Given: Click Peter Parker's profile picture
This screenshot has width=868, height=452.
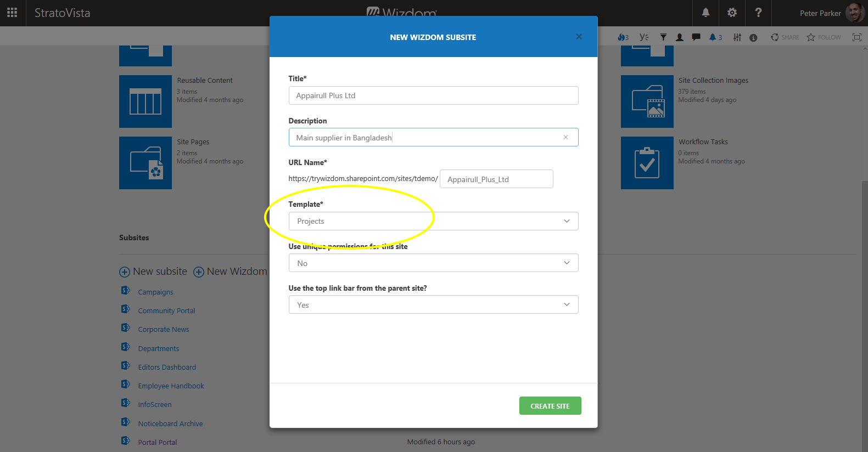Looking at the screenshot, I should pyautogui.click(x=855, y=13).
